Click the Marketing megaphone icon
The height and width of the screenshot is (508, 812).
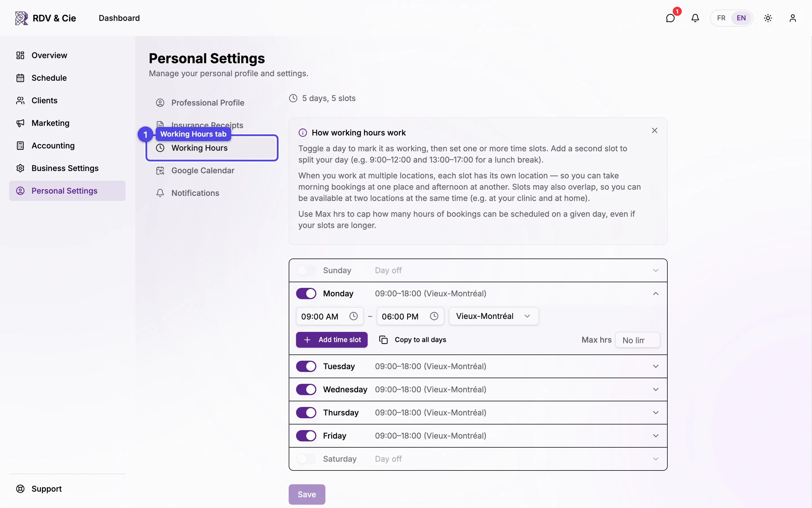coord(21,123)
